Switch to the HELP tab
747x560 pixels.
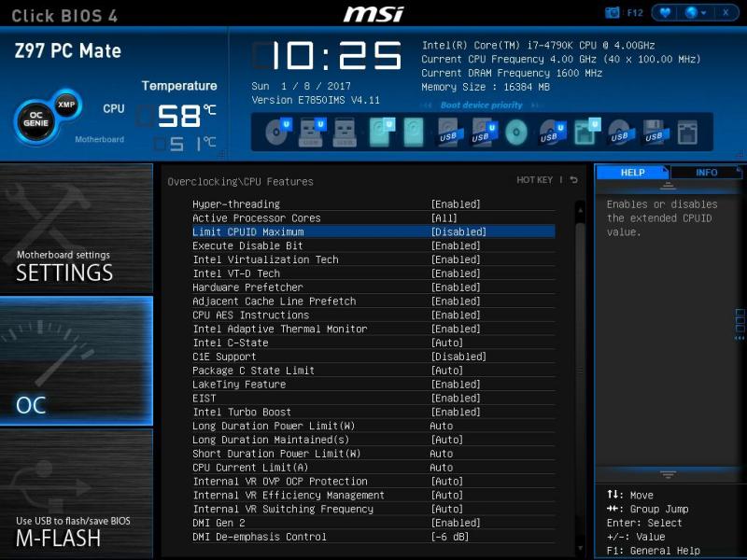click(x=633, y=173)
